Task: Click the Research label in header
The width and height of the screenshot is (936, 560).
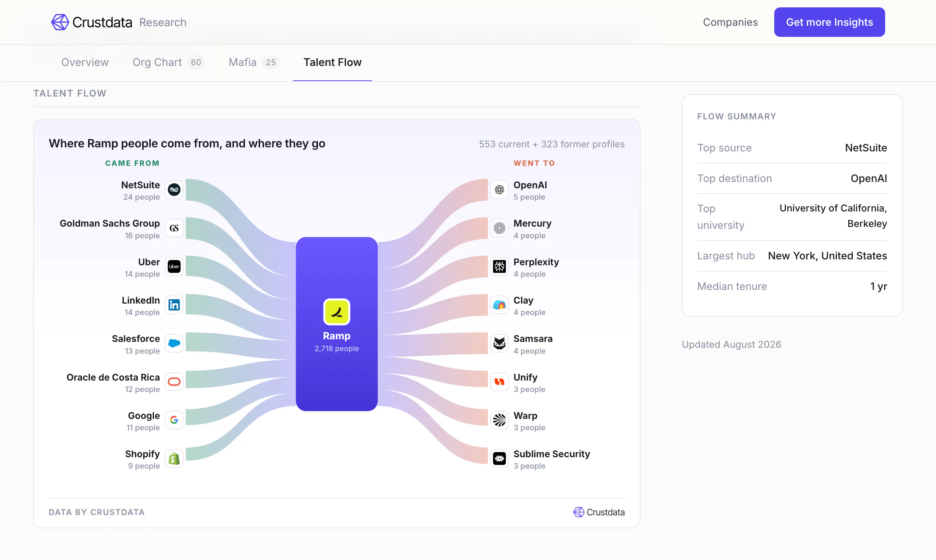Action: (163, 22)
